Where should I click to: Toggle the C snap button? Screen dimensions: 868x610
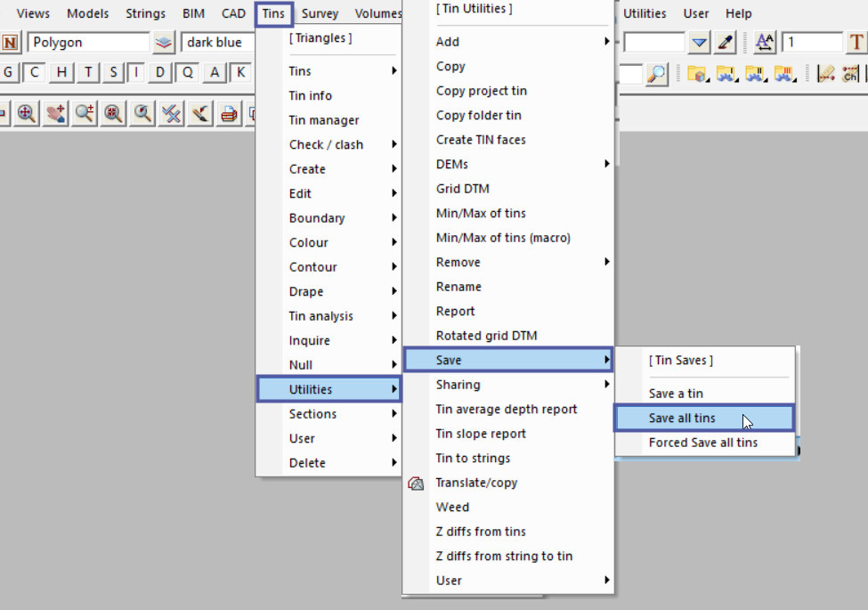pyautogui.click(x=35, y=73)
